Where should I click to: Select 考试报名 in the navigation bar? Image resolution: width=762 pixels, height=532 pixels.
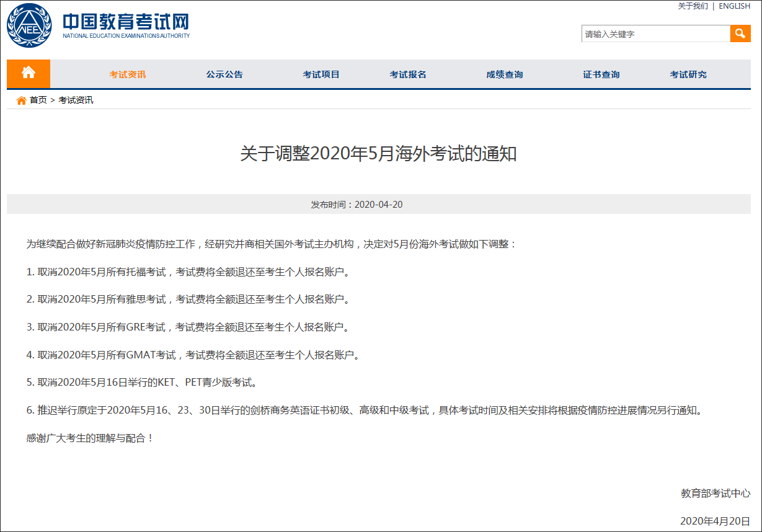(x=408, y=74)
